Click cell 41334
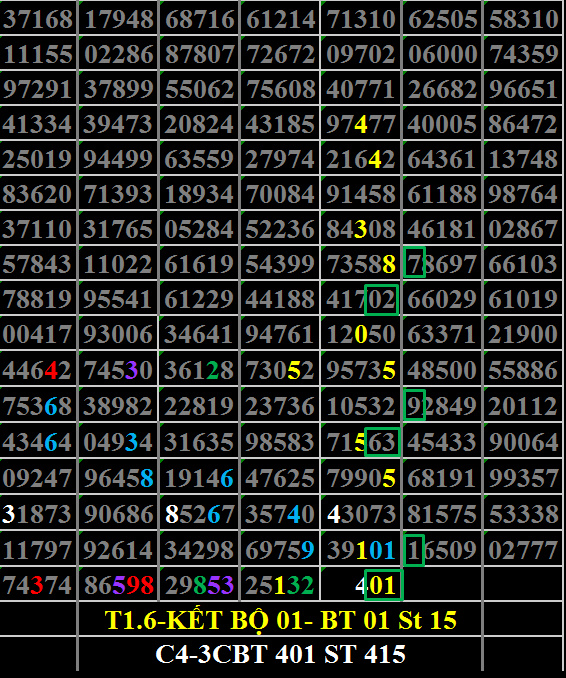 [38, 123]
